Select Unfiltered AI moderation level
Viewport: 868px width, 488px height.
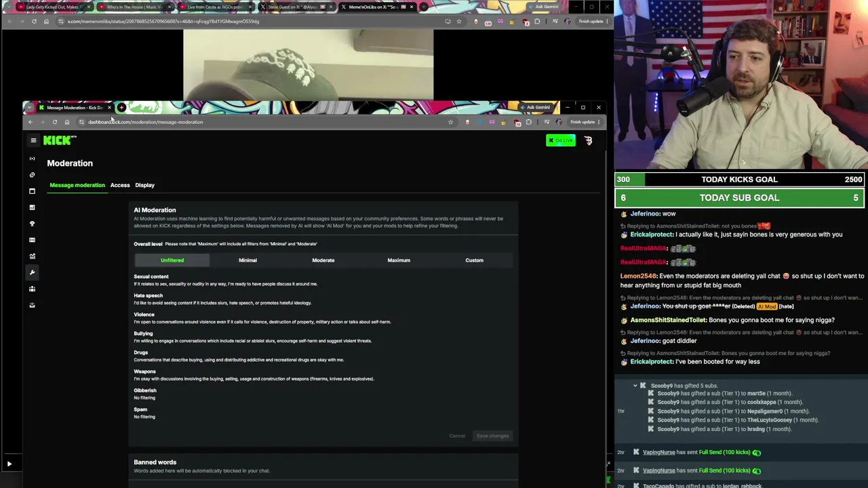coord(172,260)
